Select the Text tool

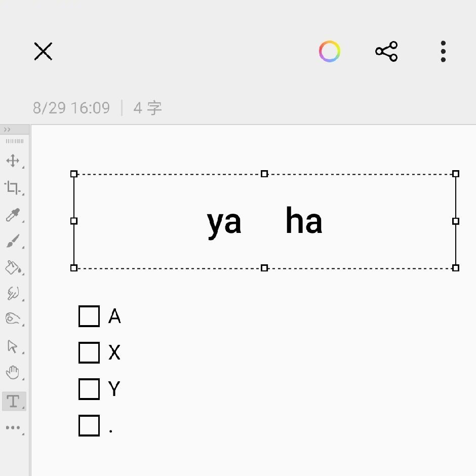pyautogui.click(x=13, y=402)
